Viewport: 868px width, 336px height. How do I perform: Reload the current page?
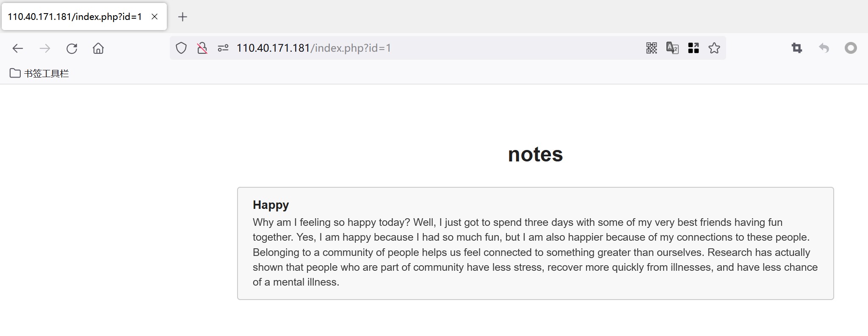pos(72,48)
